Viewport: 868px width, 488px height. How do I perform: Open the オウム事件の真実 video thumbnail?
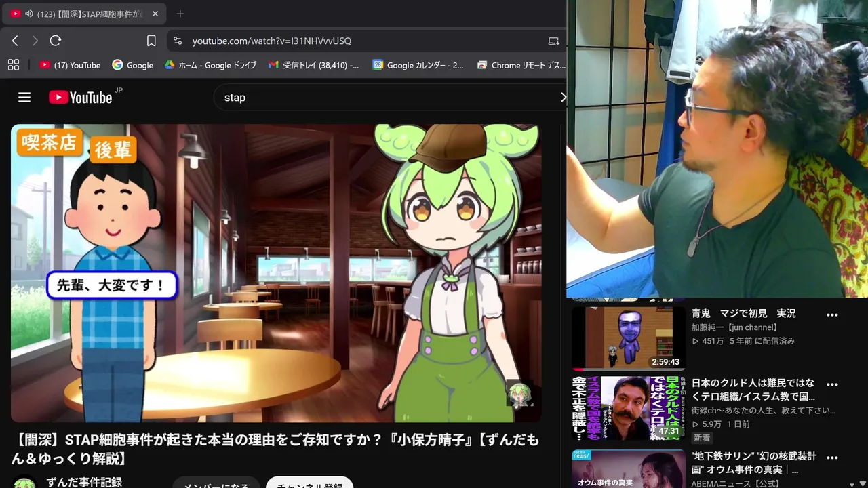[x=628, y=469]
